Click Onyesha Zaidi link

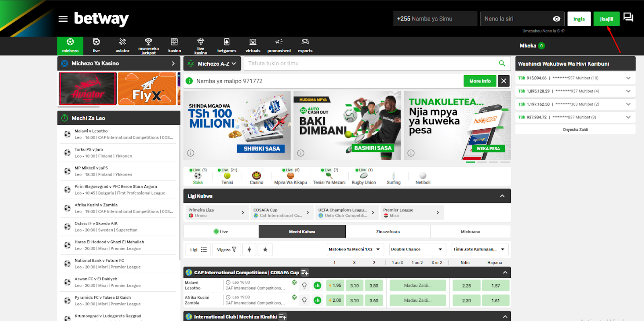point(575,130)
